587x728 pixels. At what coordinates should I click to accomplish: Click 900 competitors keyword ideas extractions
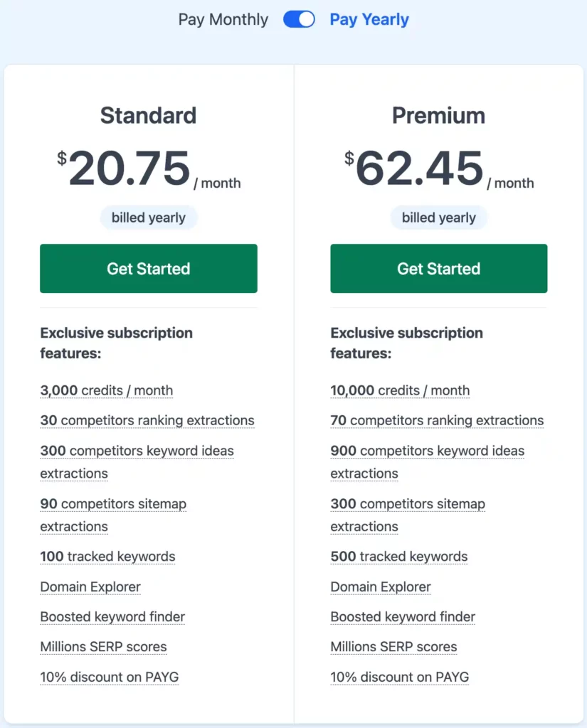[x=427, y=462]
